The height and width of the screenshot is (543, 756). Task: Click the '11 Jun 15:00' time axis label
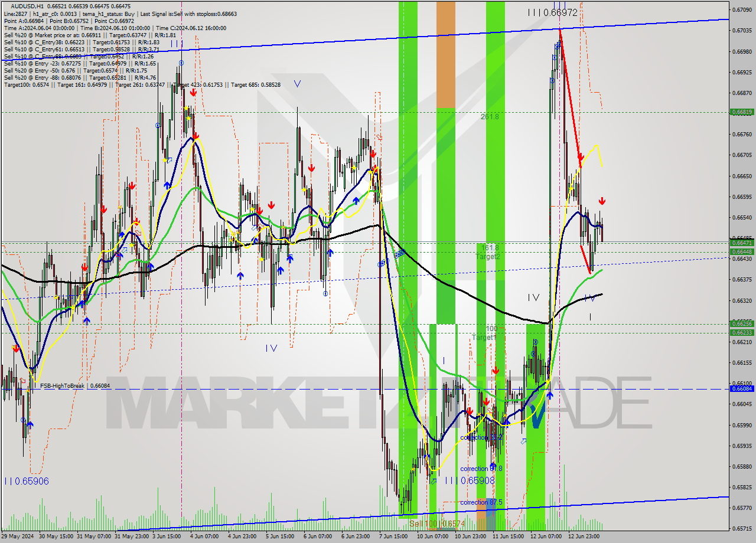click(510, 537)
